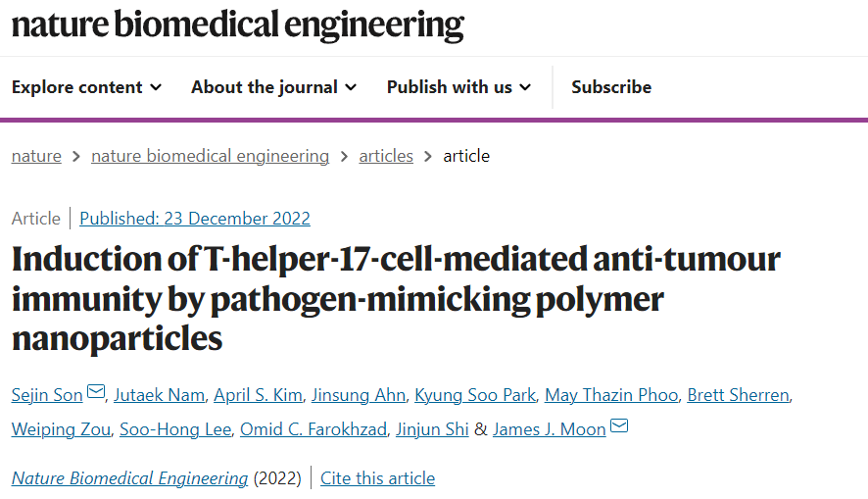Expand the Explore content dropdown
Viewport: 868px width, 499px height.
point(87,87)
